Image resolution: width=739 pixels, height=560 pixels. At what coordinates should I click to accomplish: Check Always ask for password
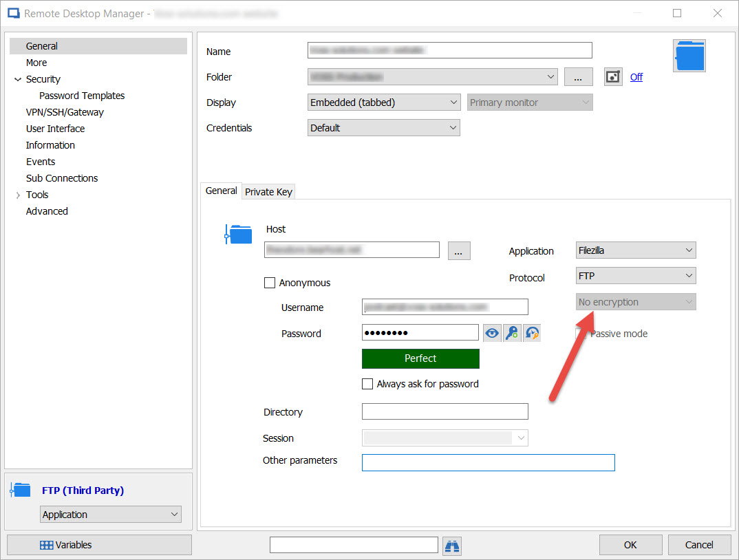tap(367, 384)
